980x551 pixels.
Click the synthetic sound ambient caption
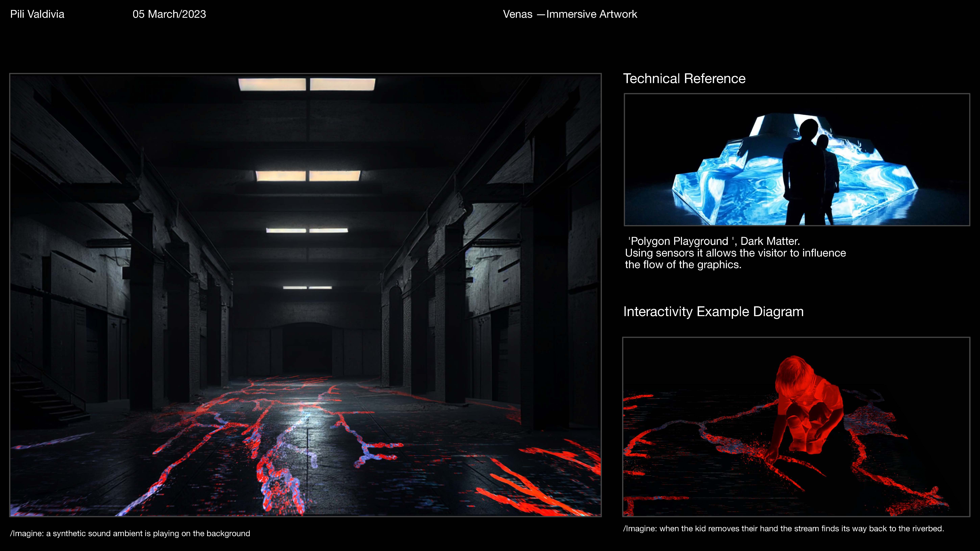pyautogui.click(x=130, y=533)
